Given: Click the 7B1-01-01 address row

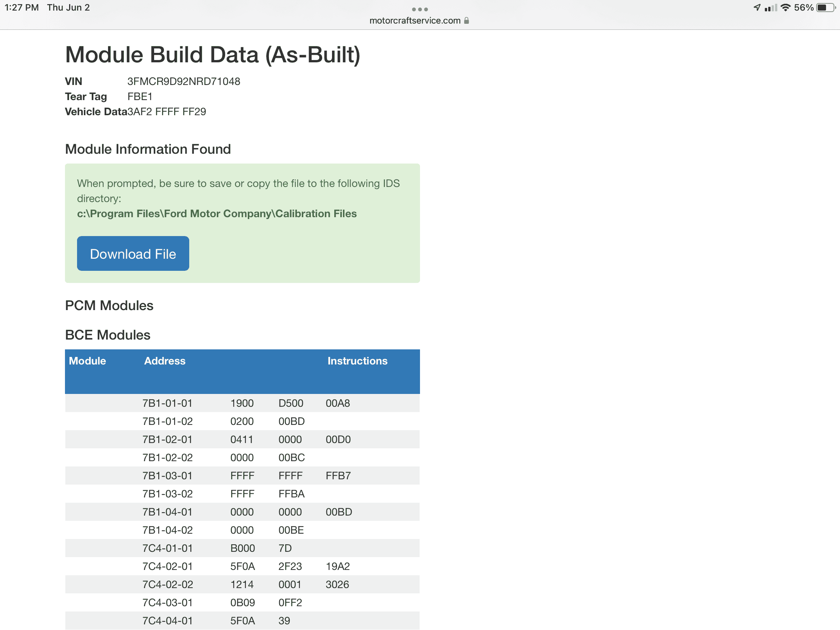Looking at the screenshot, I should (167, 403).
